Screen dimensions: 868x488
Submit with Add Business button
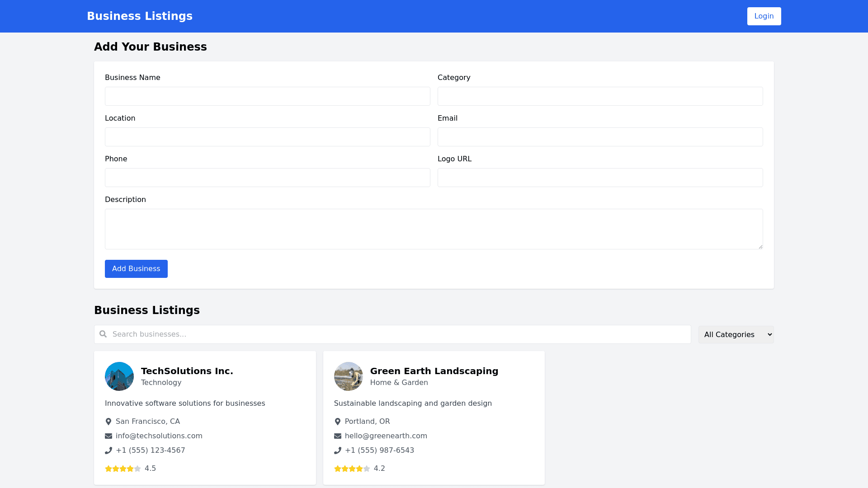pyautogui.click(x=136, y=269)
